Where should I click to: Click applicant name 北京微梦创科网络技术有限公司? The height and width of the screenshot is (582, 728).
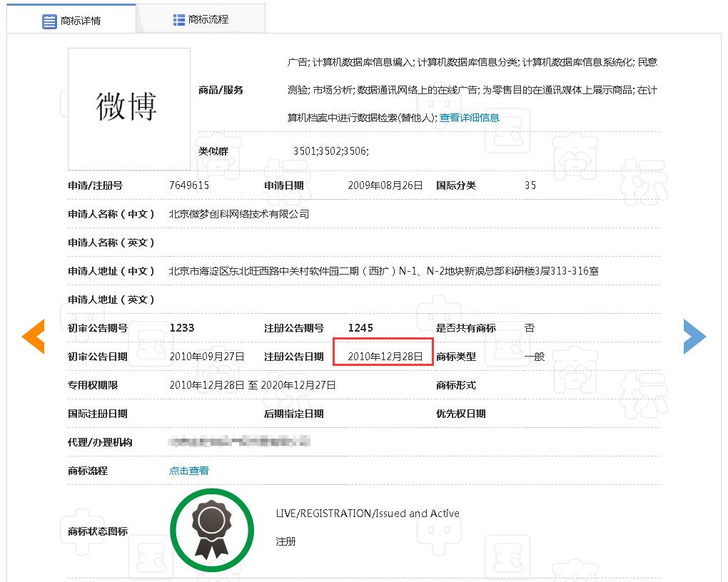pyautogui.click(x=239, y=214)
